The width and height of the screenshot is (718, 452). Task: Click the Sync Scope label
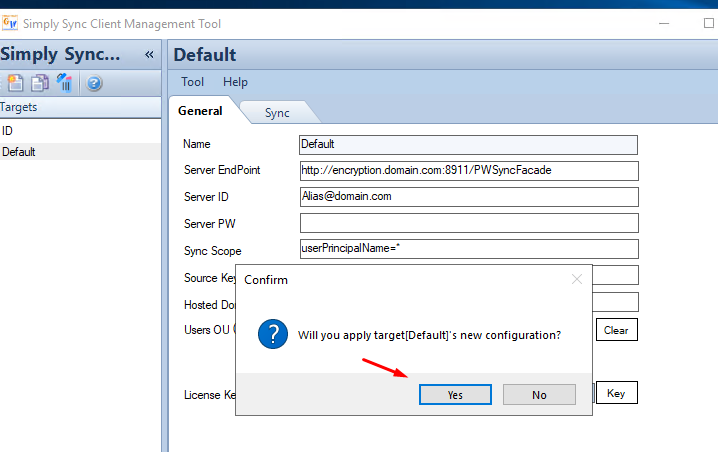pos(212,251)
